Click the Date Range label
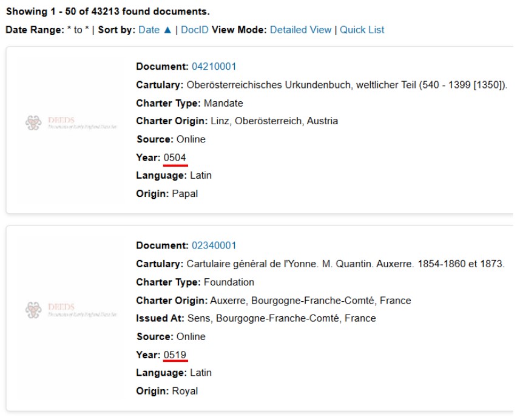Screen dimensions: 520x420 coord(35,30)
